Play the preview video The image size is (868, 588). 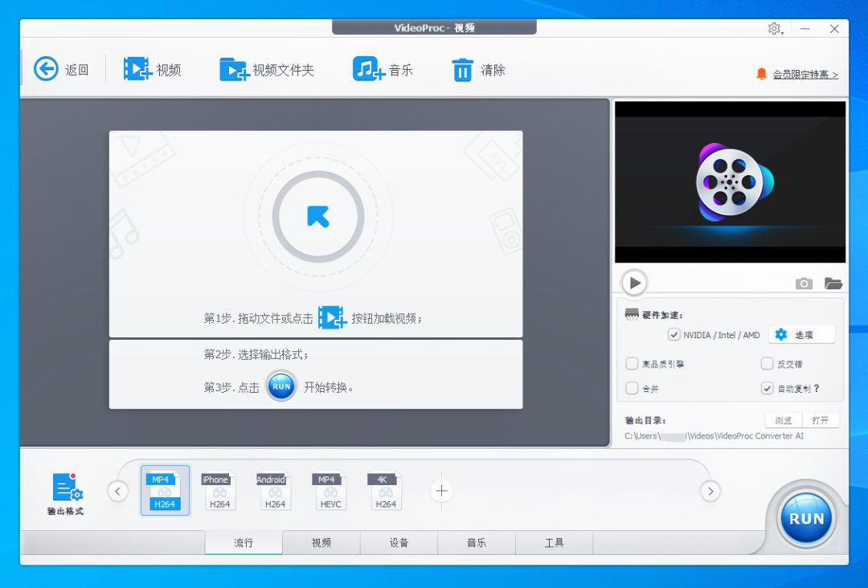coord(634,283)
